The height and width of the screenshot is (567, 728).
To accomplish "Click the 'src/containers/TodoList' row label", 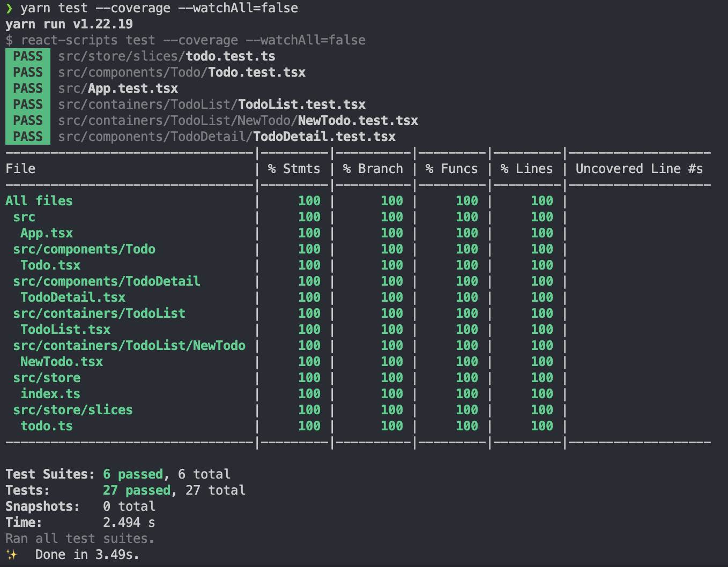I will [99, 314].
